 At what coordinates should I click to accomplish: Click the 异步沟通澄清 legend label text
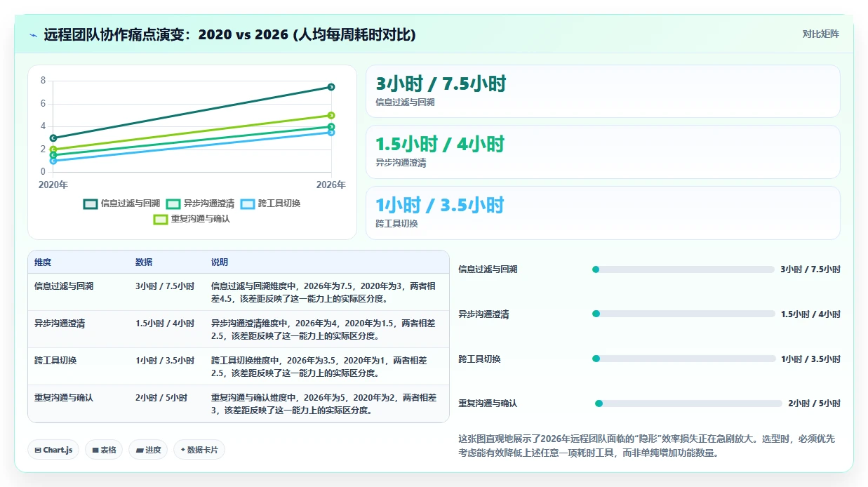[x=209, y=204]
